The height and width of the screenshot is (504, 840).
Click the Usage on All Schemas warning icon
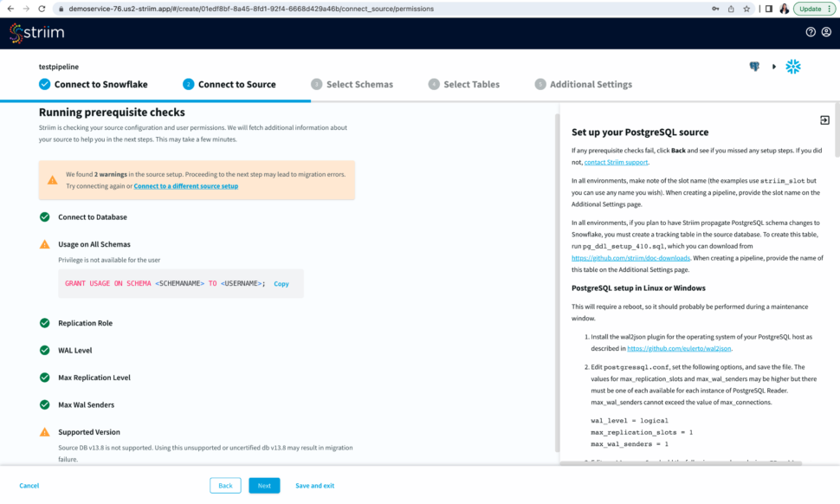pos(45,244)
